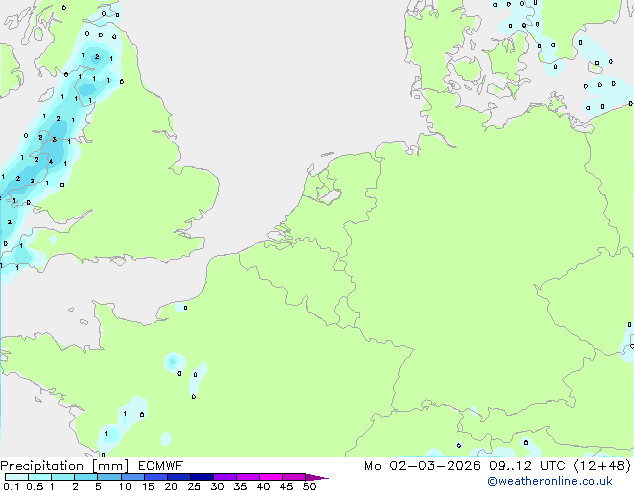
Task: Click the 20–25 mm legend color swatch
Action: coord(179,477)
